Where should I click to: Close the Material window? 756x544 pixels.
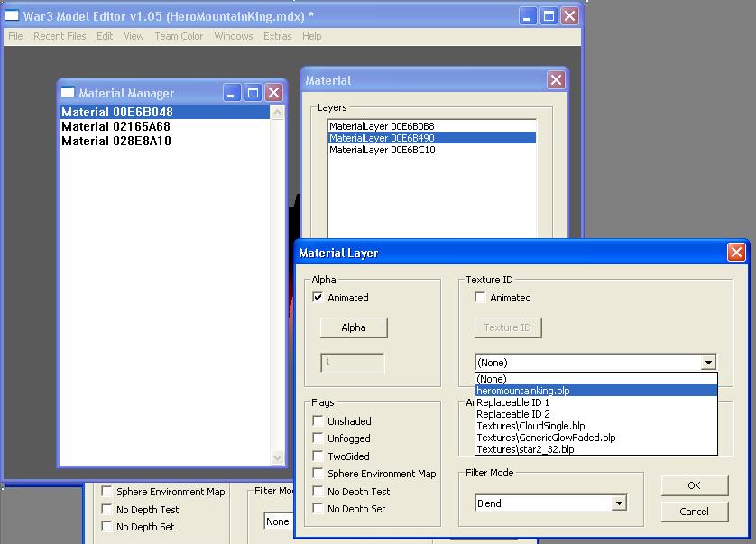[x=556, y=80]
